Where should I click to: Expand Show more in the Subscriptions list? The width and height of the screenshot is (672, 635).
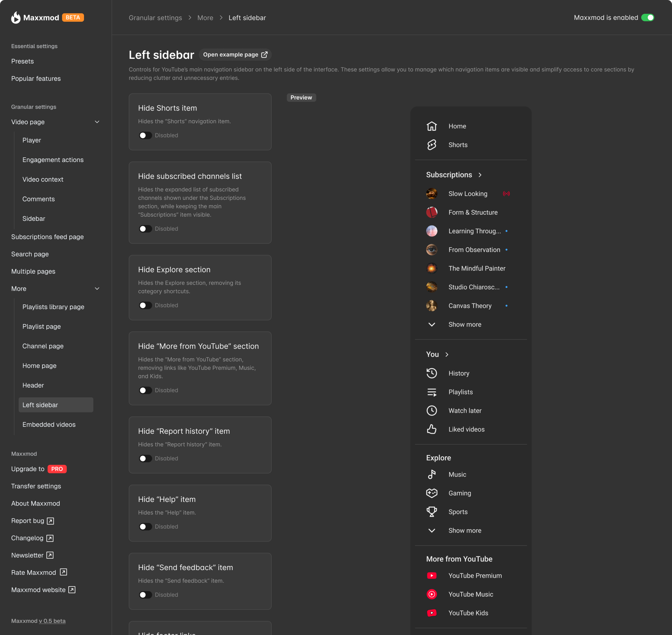tap(464, 324)
